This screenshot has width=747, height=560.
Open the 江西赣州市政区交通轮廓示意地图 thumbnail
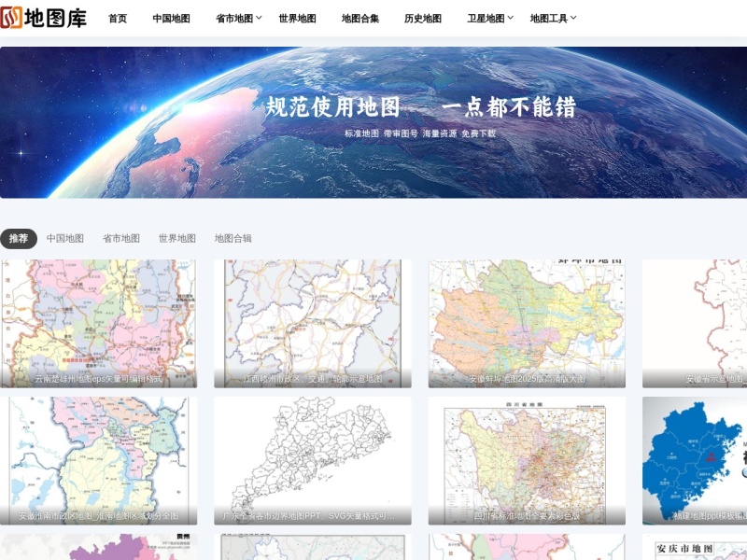coord(313,323)
